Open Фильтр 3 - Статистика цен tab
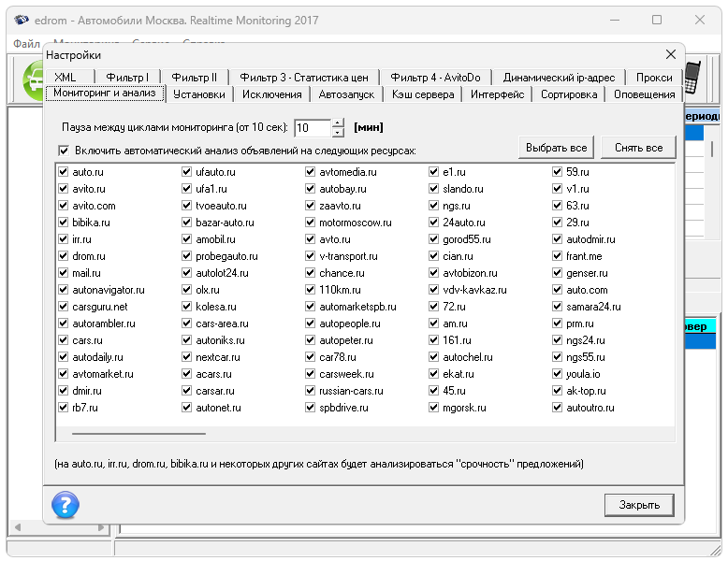 point(304,77)
